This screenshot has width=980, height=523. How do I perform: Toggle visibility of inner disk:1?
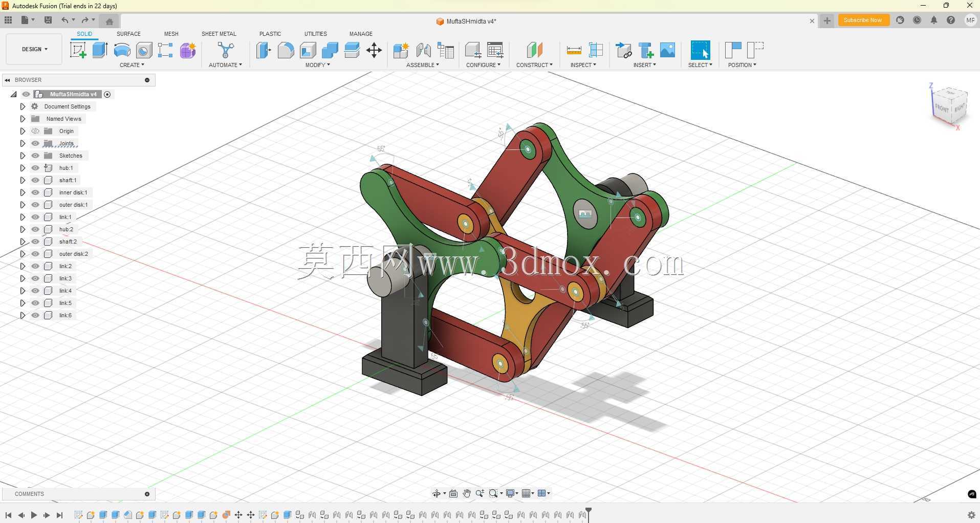[35, 192]
